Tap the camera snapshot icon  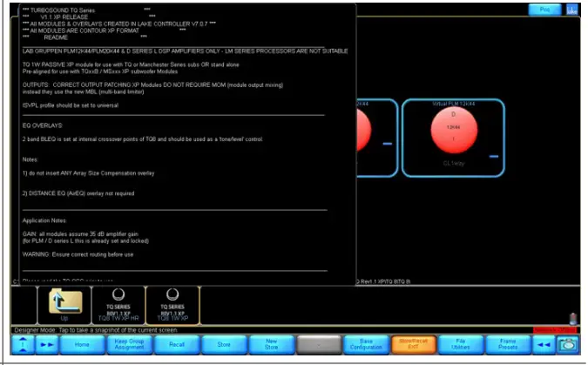coord(568,345)
